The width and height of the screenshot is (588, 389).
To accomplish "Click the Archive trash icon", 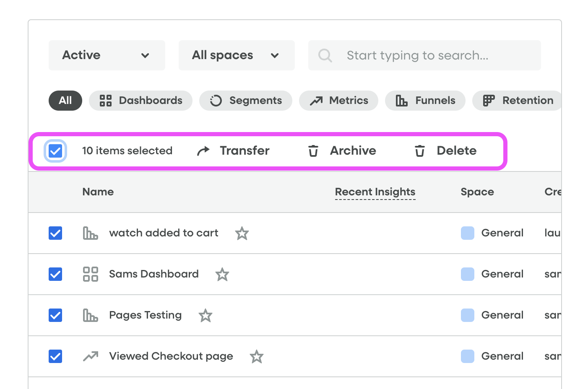I will 313,151.
